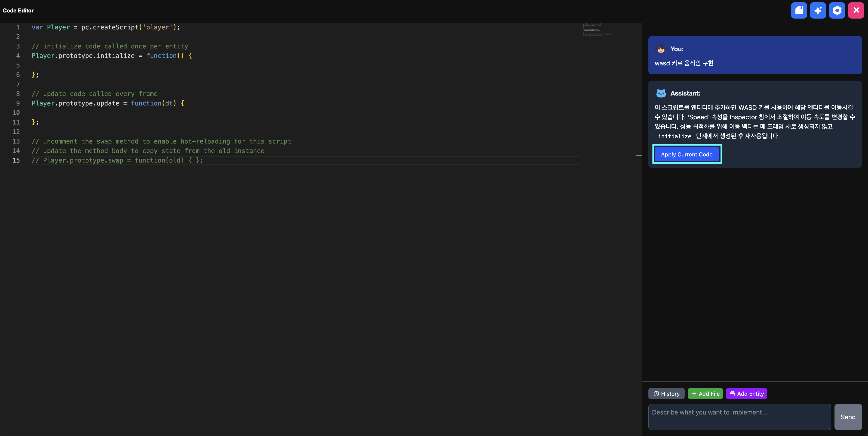This screenshot has height=436, width=868.
Task: Click the 'player' string on line 1
Action: pos(157,27)
